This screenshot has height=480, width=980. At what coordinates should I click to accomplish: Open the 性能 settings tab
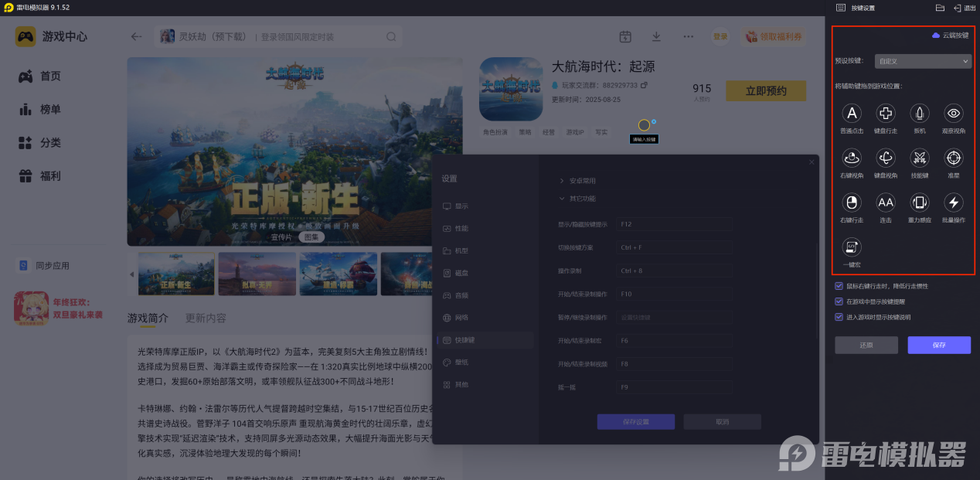pyautogui.click(x=461, y=229)
